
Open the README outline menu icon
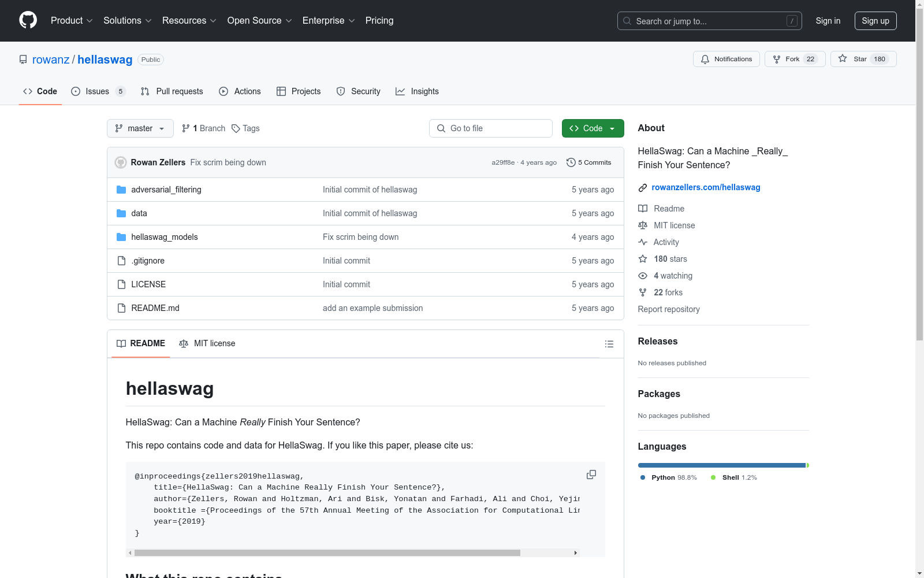coord(609,344)
